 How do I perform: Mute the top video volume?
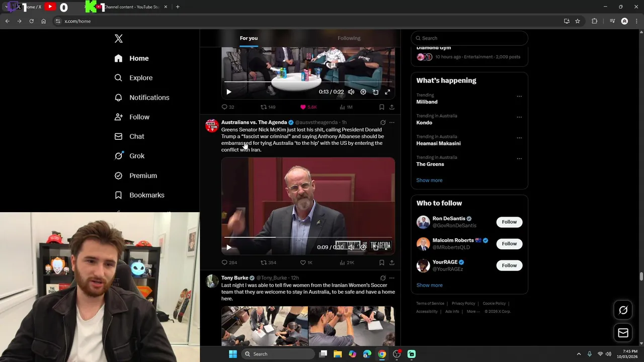(351, 92)
